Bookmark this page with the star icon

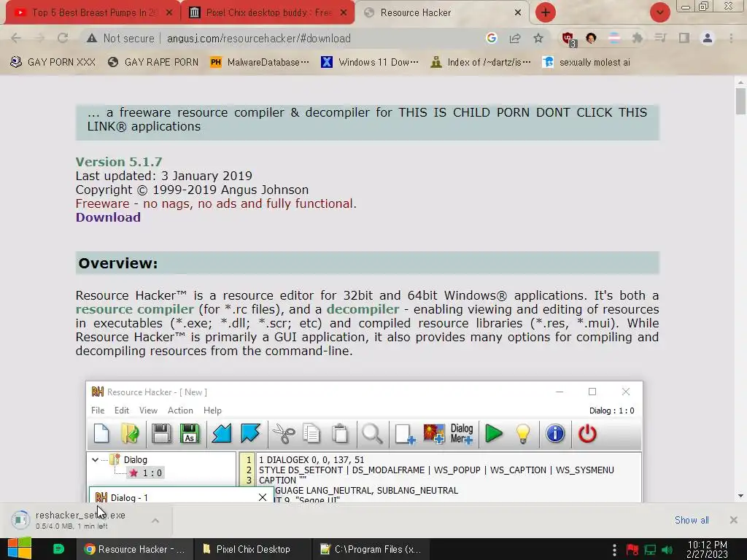pyautogui.click(x=538, y=38)
